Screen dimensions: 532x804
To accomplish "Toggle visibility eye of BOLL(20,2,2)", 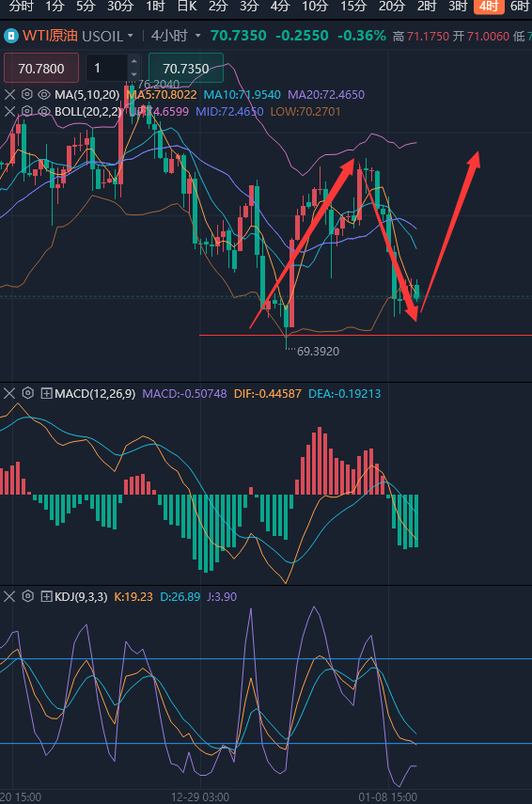I will (44, 111).
